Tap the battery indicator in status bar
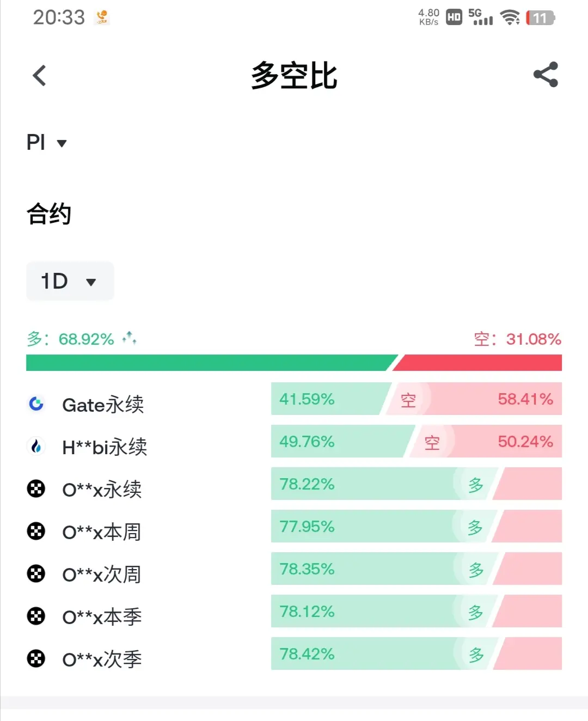The width and height of the screenshot is (588, 721). coord(540,18)
